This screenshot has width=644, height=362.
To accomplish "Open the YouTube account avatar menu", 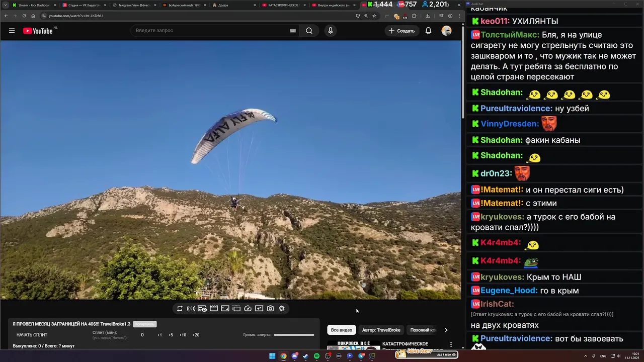I will [446, 31].
